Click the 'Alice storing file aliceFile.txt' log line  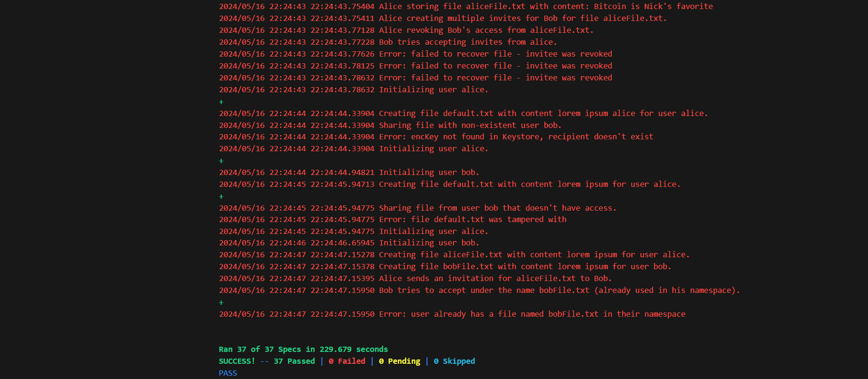[x=466, y=6]
